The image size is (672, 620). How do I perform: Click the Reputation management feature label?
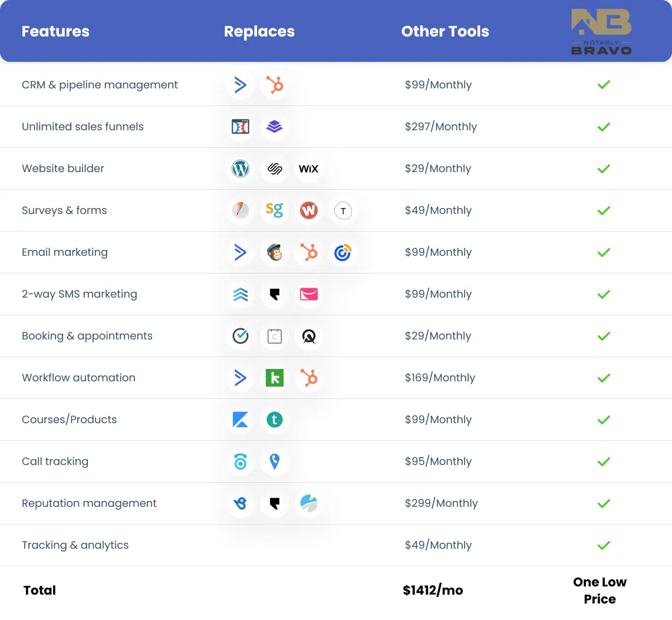tap(89, 503)
